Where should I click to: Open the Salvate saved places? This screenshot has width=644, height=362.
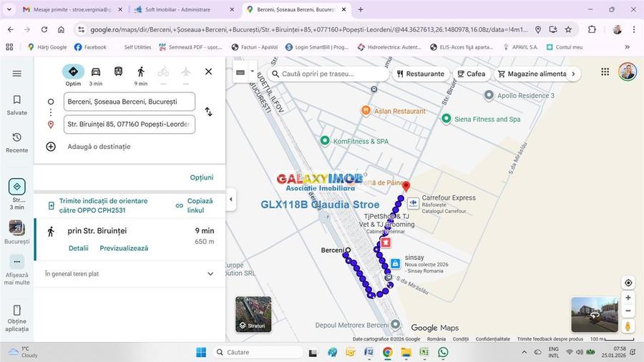(17, 104)
